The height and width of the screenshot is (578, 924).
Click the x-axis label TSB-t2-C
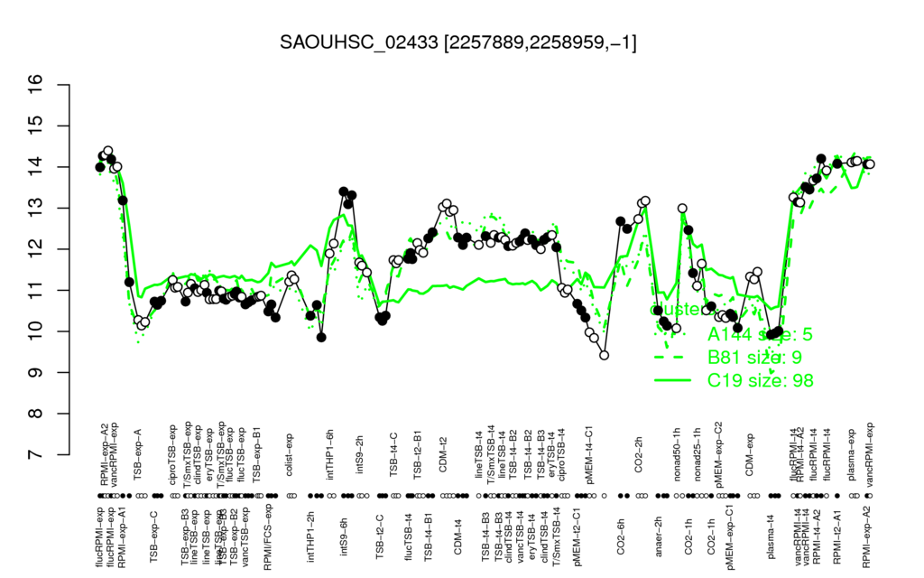click(x=380, y=536)
